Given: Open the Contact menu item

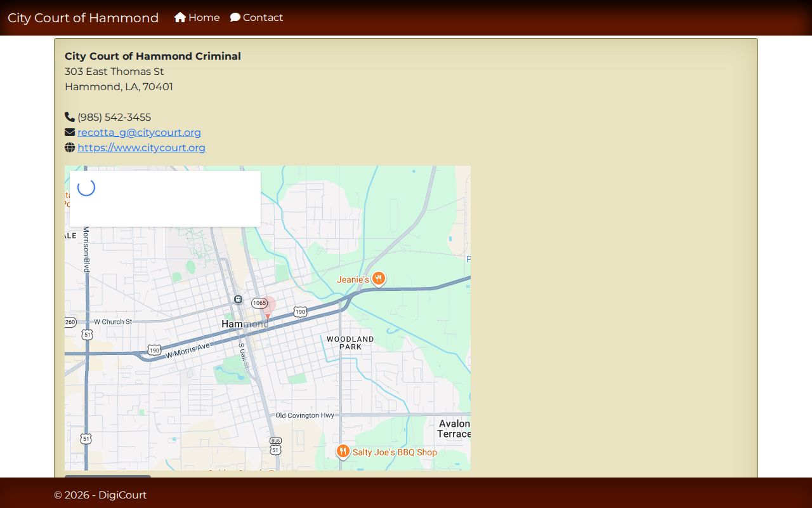Looking at the screenshot, I should (257, 18).
